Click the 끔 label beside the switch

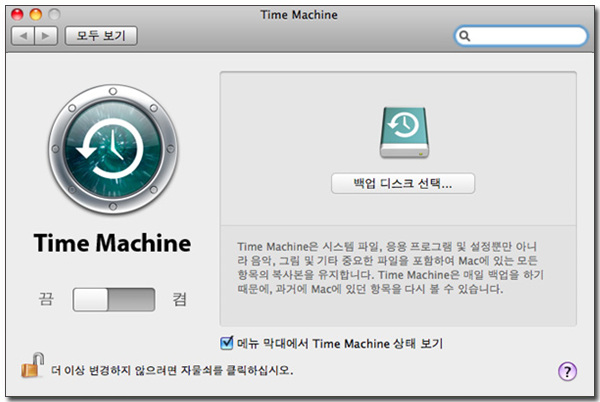[46, 298]
